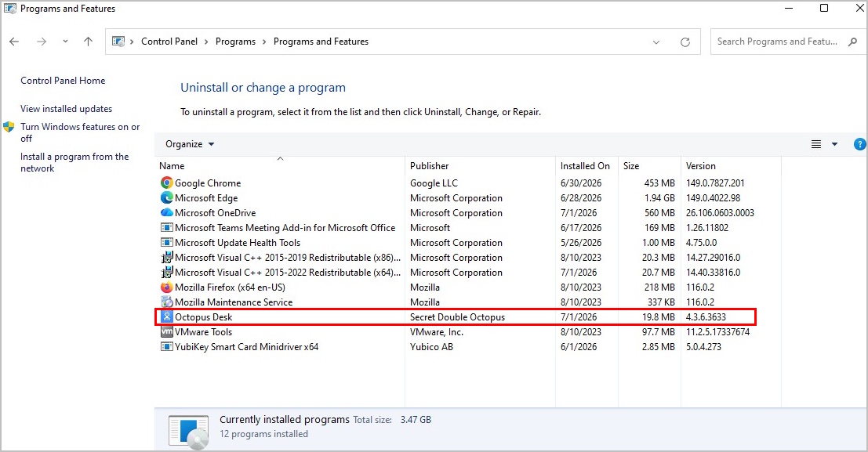Go forward with the forward arrow
Image resolution: width=868 pixels, height=452 pixels.
click(42, 42)
